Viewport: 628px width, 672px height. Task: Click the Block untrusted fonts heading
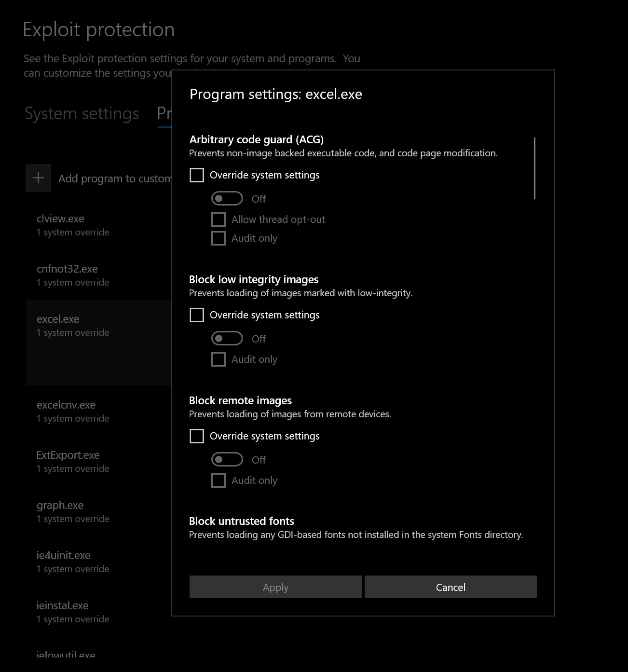tap(242, 521)
